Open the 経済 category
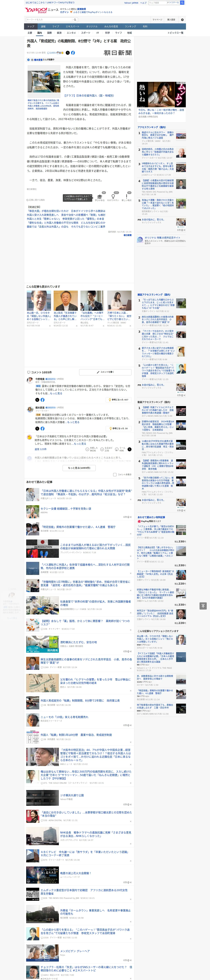Image resolution: width=210 pixels, height=980 pixels. point(59,33)
